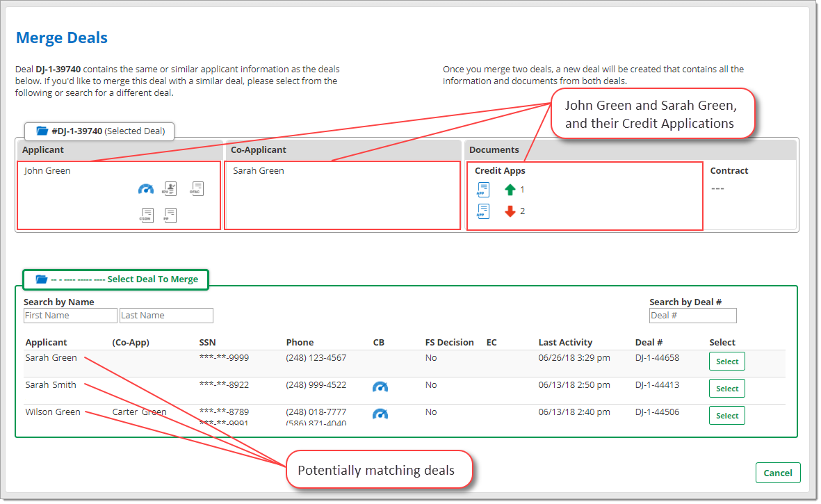Click applicant Wilson Green in the table
Screen dimensions: 821x504
point(53,412)
